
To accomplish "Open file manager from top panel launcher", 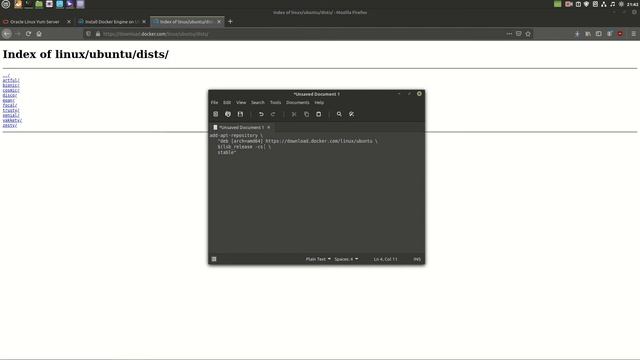I will 39,4.
